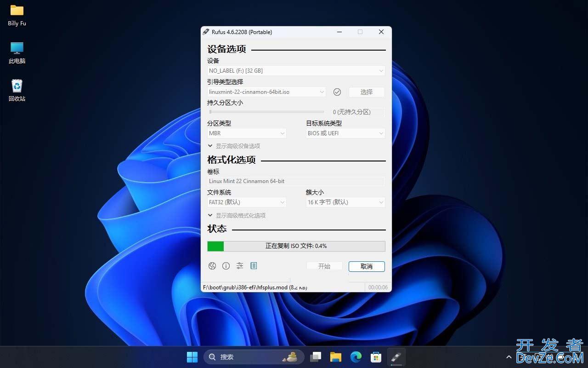This screenshot has height=368, width=588.
Task: Click the ISO copy progress bar
Action: [296, 246]
